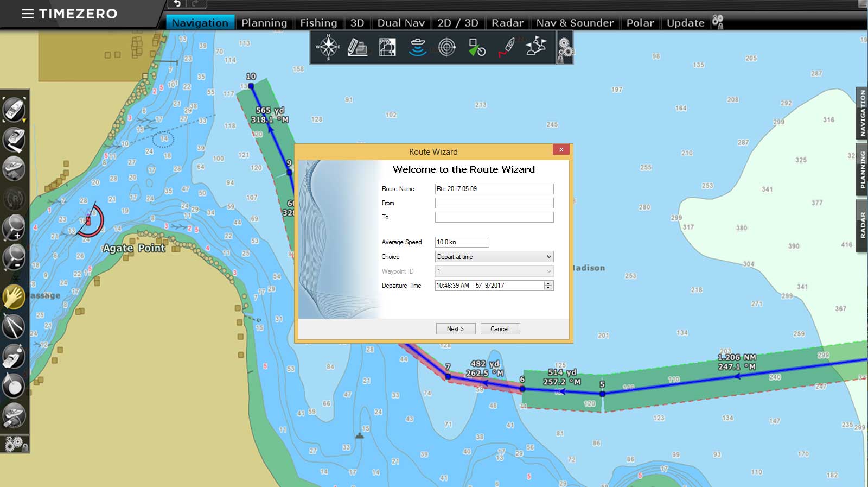Click the undo arrow button
868x487 pixels.
177,4
